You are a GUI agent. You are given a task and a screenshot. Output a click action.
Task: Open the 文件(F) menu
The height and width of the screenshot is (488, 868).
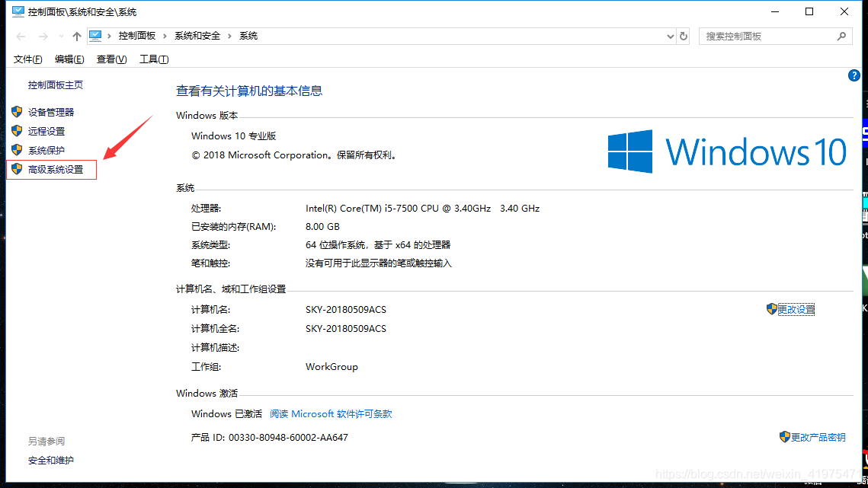click(27, 59)
